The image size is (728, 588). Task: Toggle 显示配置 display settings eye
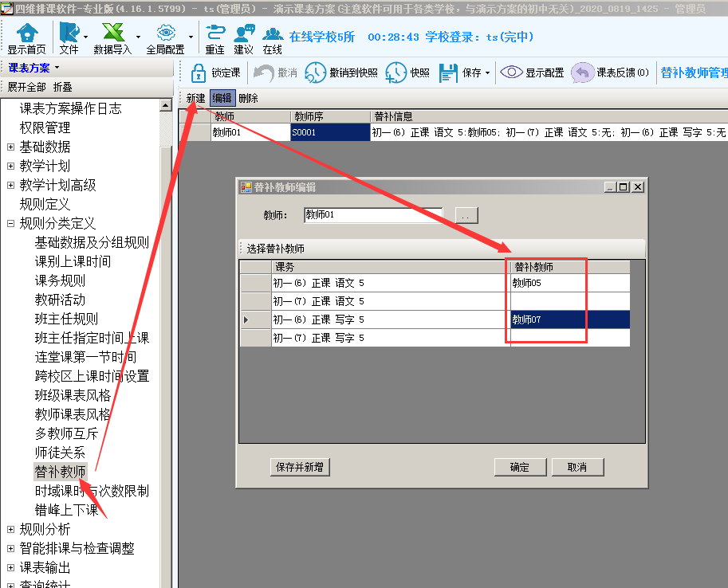click(511, 73)
